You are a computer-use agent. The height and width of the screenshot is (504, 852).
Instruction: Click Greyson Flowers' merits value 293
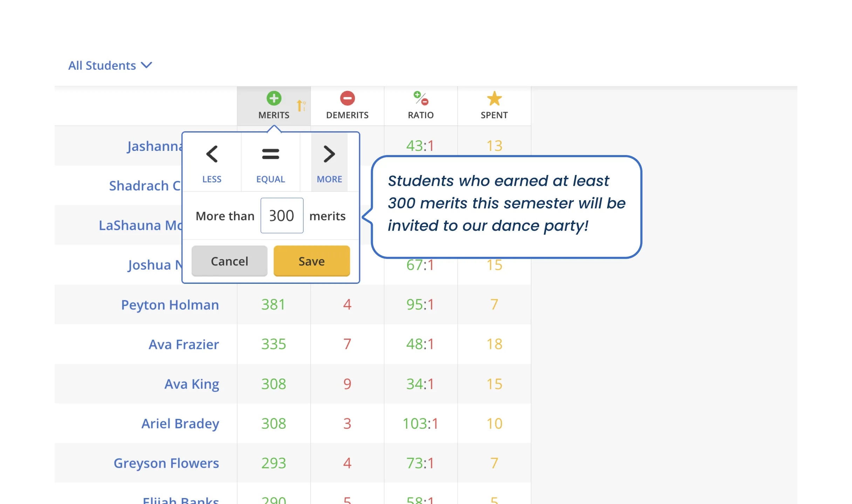(x=274, y=463)
